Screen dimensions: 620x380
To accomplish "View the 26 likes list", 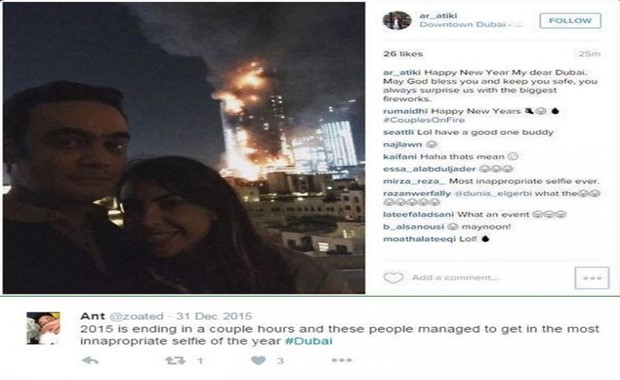I will coord(403,54).
